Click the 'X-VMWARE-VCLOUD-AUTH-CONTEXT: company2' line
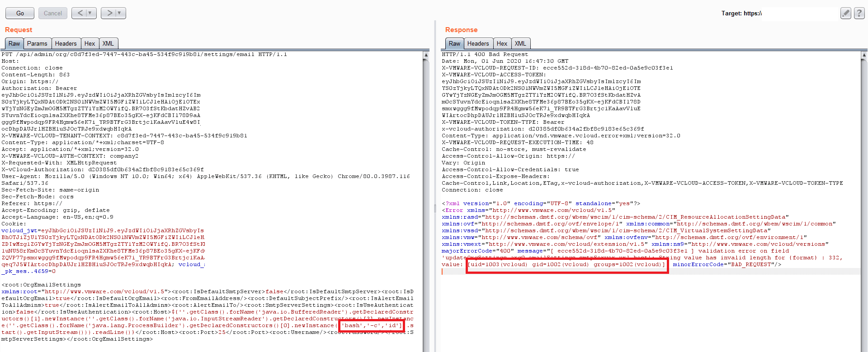Viewport: 868px width, 352px height. point(70,156)
